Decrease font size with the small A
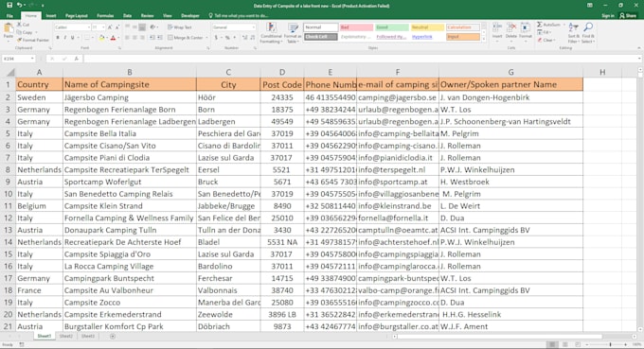Viewport: 644px width, 349px height. pos(116,27)
